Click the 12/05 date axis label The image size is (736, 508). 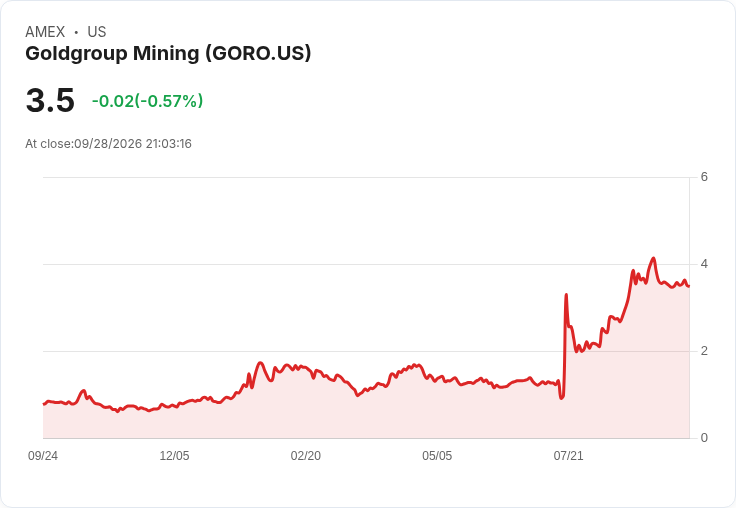[x=174, y=456]
